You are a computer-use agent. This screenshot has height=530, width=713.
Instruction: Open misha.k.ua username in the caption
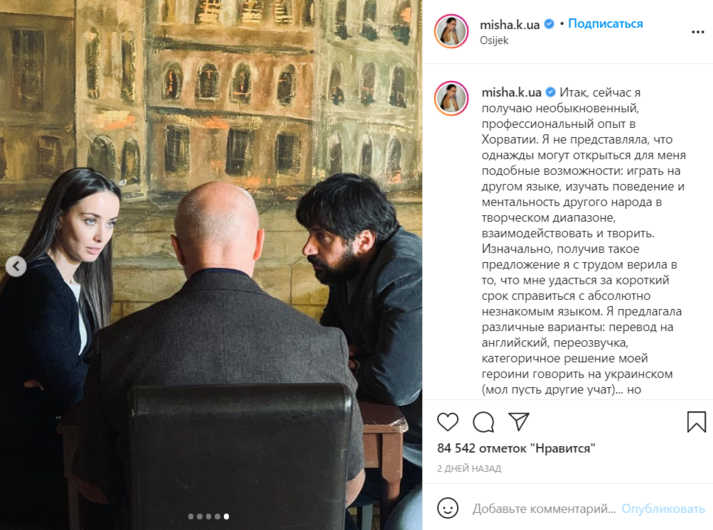point(511,92)
